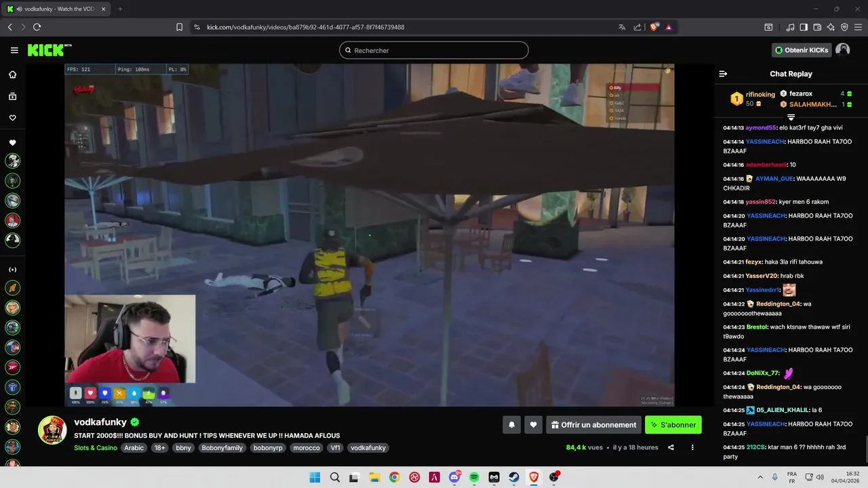Viewport: 868px width, 488px height.
Task: Open Spotify from the taskbar
Action: coord(474,477)
